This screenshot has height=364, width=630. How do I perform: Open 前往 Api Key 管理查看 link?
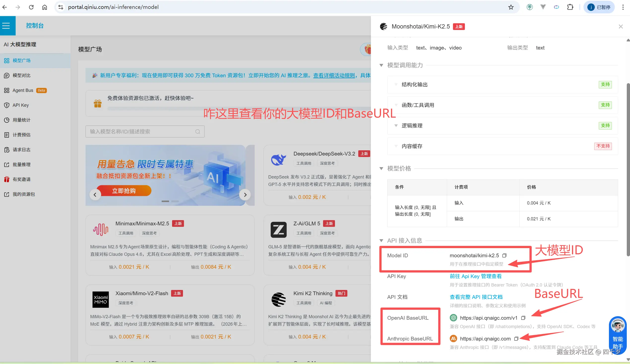pos(475,276)
